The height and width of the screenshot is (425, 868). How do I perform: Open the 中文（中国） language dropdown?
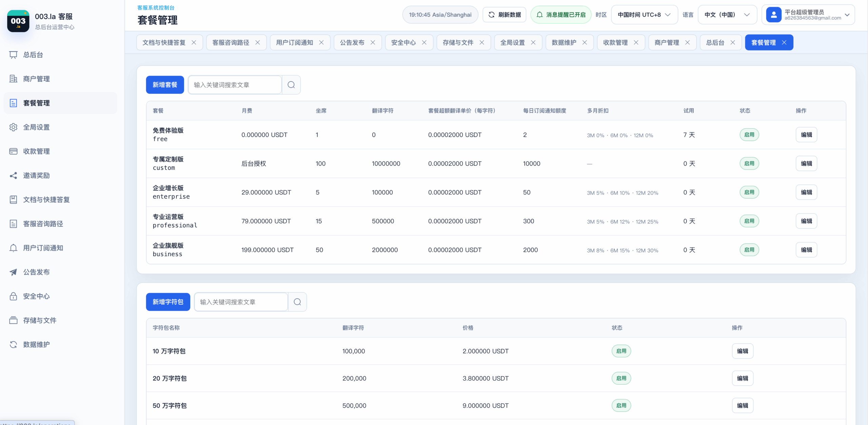pos(727,15)
